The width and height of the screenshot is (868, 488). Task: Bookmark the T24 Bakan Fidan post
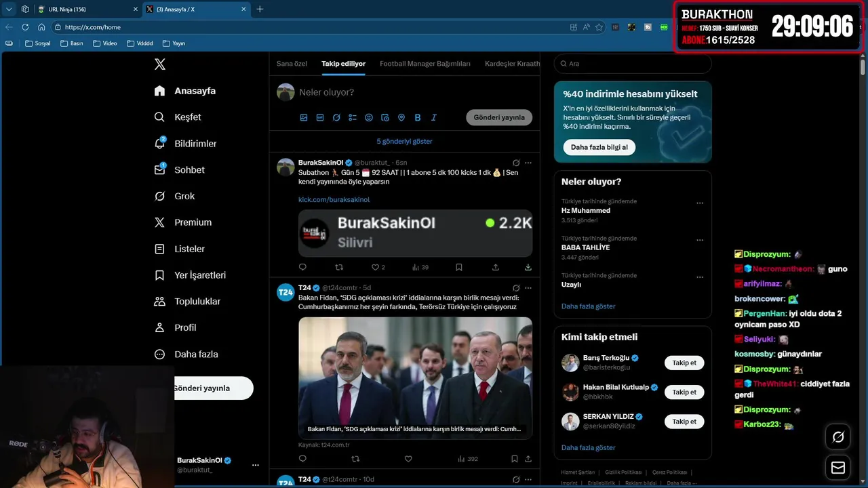point(515,459)
